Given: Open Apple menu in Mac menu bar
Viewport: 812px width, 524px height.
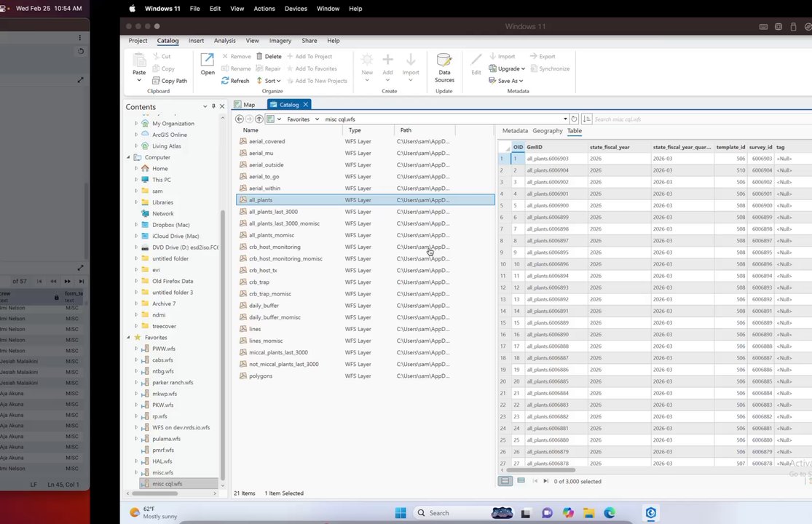Looking at the screenshot, I should pos(132,8).
